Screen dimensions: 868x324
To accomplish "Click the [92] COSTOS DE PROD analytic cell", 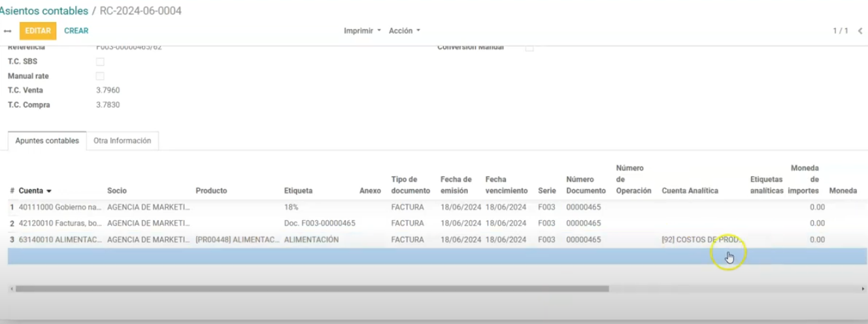I will 699,240.
